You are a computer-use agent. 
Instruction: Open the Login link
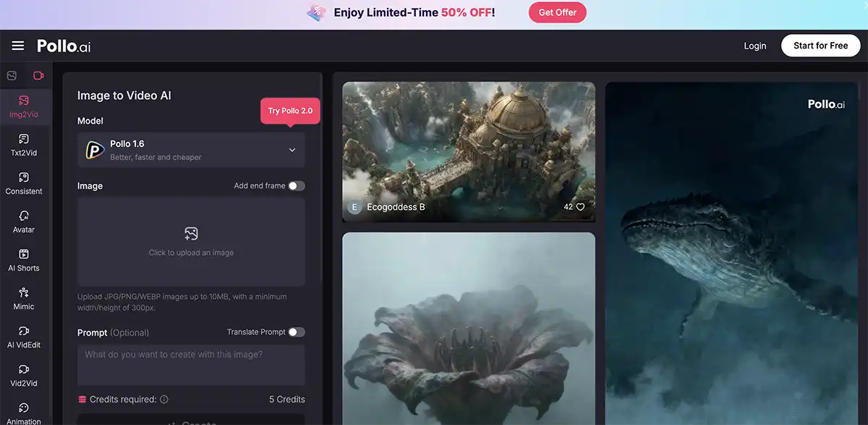[754, 46]
